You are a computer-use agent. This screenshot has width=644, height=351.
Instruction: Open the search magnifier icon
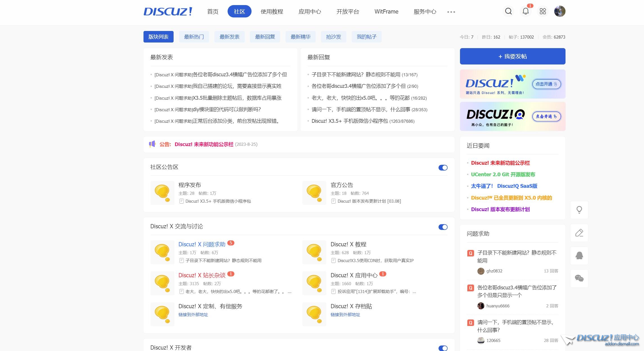pyautogui.click(x=508, y=11)
